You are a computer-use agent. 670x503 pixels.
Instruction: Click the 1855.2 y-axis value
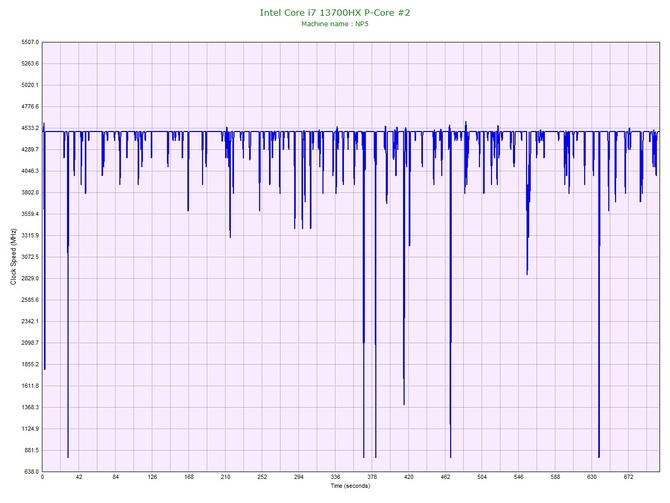[30, 365]
